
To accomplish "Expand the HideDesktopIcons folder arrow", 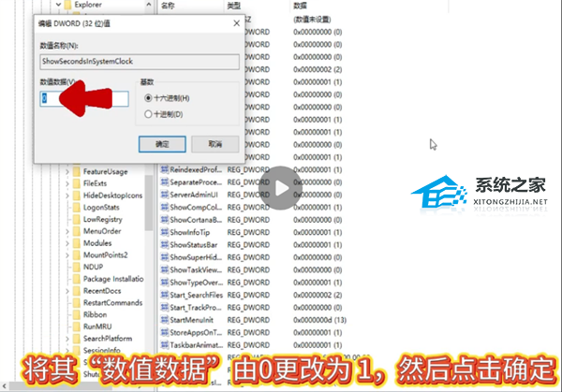I will point(67,196).
